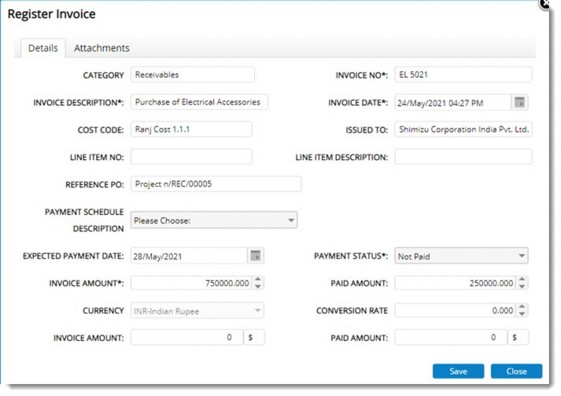Open the Expected Payment Date calendar icon
Viewport: 561px width, 396px height.
(255, 256)
